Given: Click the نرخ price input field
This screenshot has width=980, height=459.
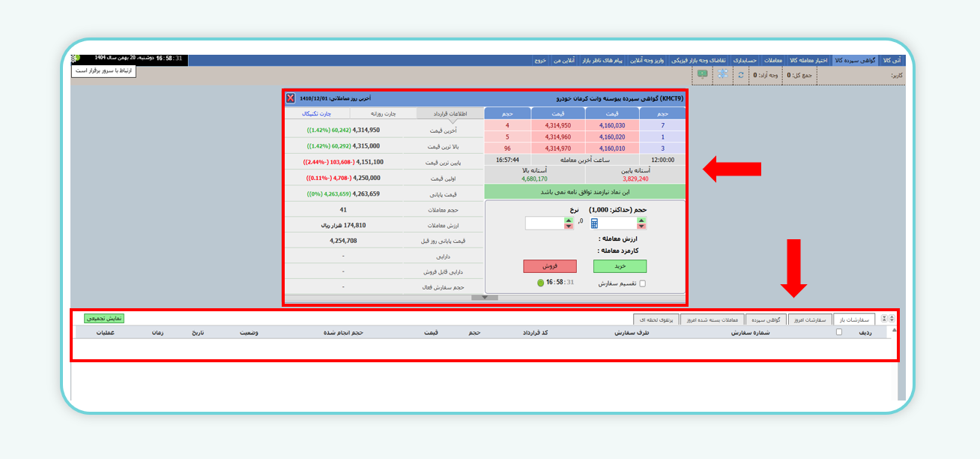Looking at the screenshot, I should (x=544, y=223).
